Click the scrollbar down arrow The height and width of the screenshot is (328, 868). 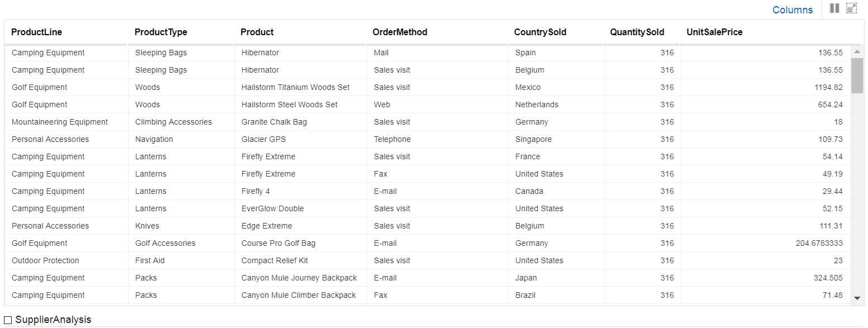(x=857, y=298)
